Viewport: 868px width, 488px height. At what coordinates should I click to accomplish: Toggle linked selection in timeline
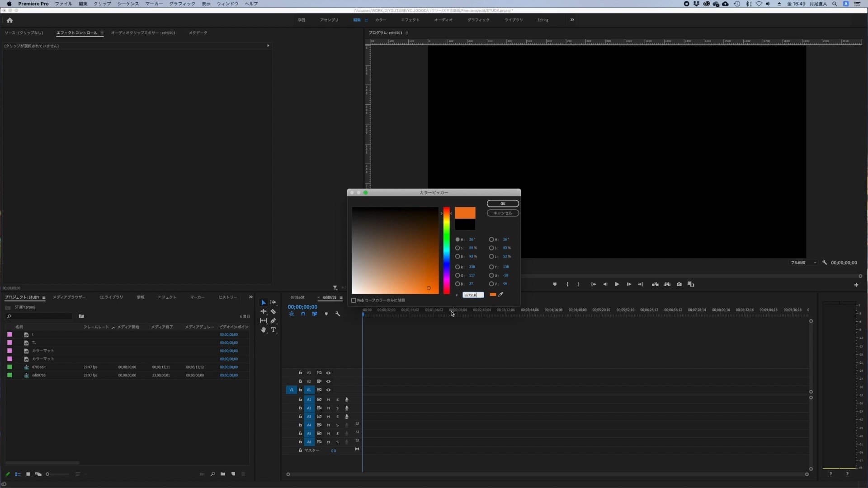[x=315, y=314]
